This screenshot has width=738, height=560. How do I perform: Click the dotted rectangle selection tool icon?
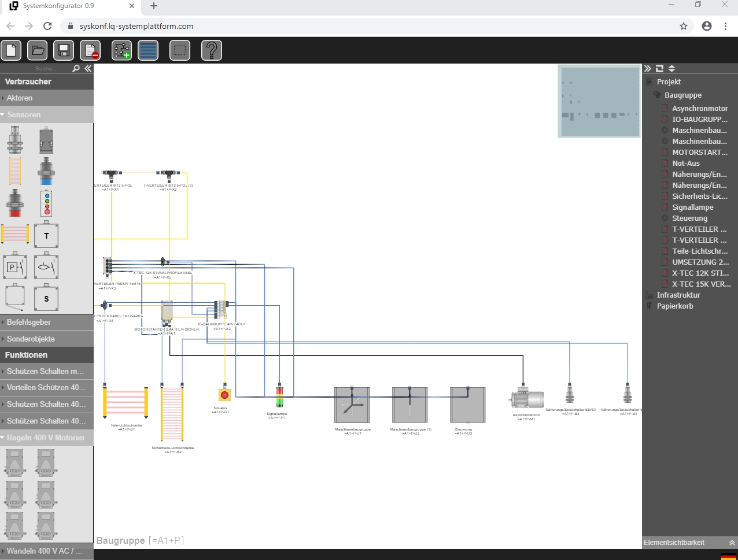180,50
